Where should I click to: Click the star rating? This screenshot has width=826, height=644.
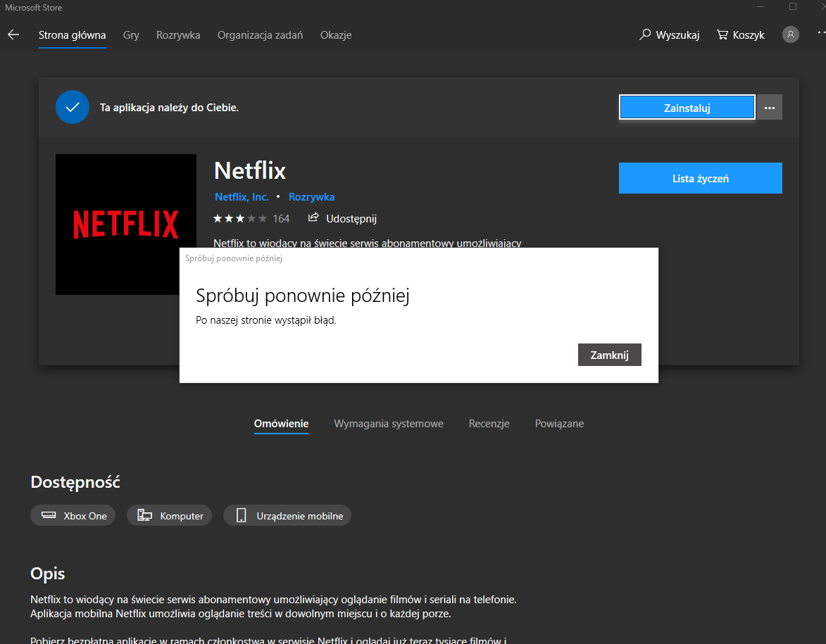click(239, 218)
